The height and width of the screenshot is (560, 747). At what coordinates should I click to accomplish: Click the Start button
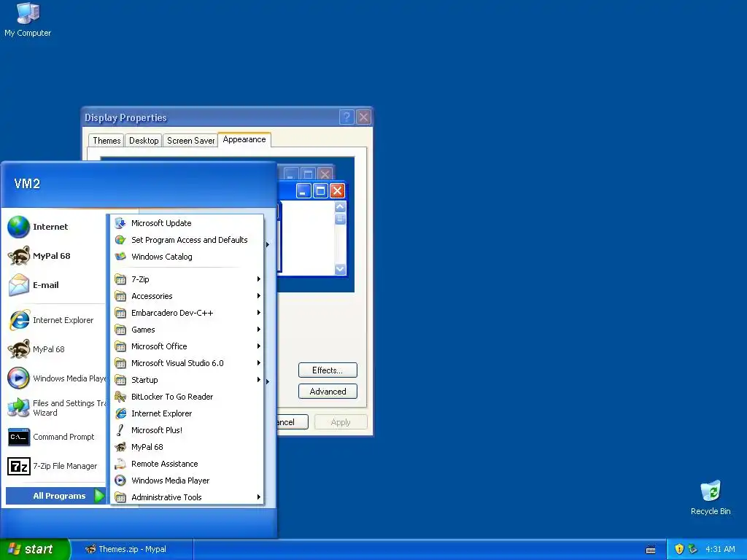(x=34, y=549)
